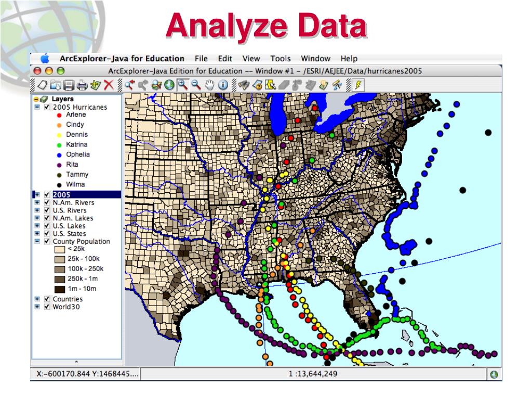Click the X/Y coordinates status readout
This screenshot has width=532, height=399.
click(85, 374)
